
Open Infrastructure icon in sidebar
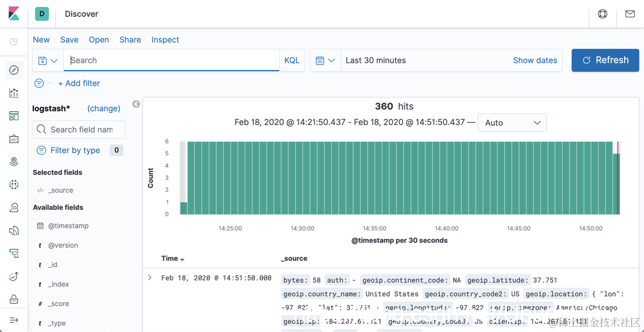point(14,208)
